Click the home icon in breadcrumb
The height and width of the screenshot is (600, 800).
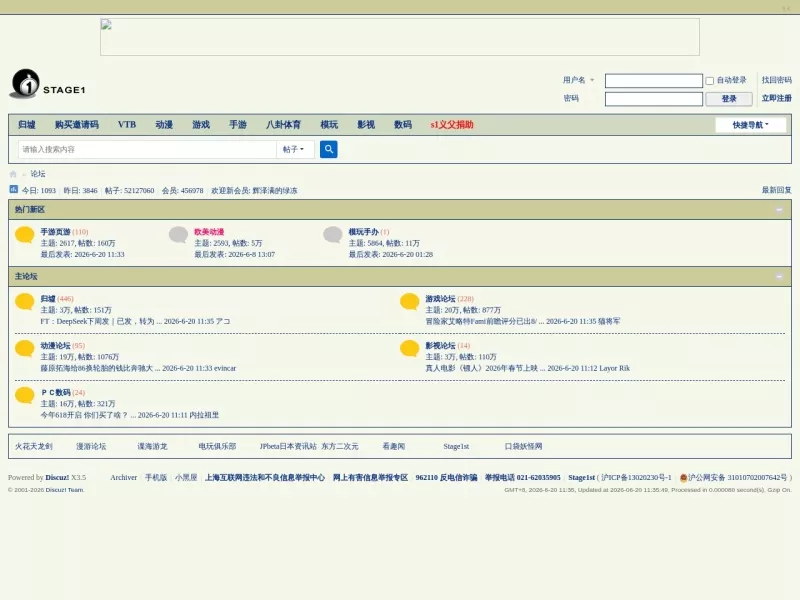click(x=13, y=174)
